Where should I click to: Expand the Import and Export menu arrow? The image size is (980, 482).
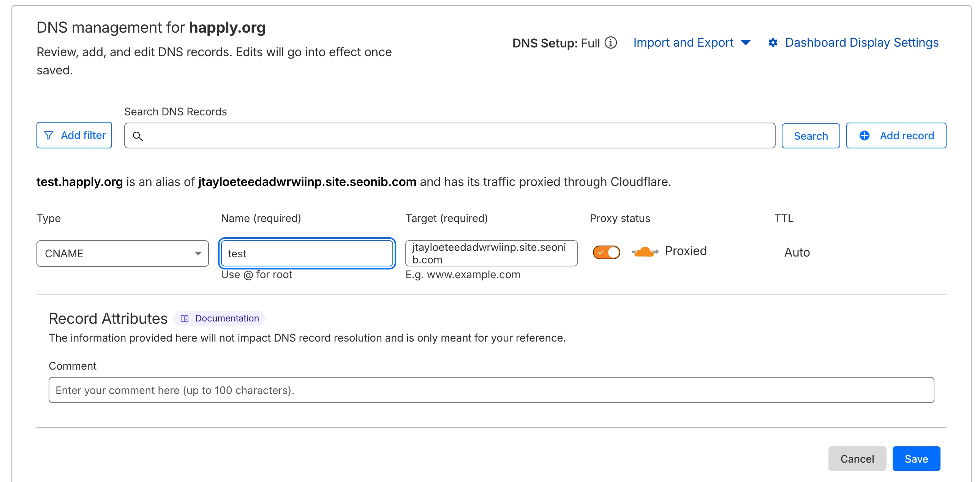pyautogui.click(x=746, y=43)
